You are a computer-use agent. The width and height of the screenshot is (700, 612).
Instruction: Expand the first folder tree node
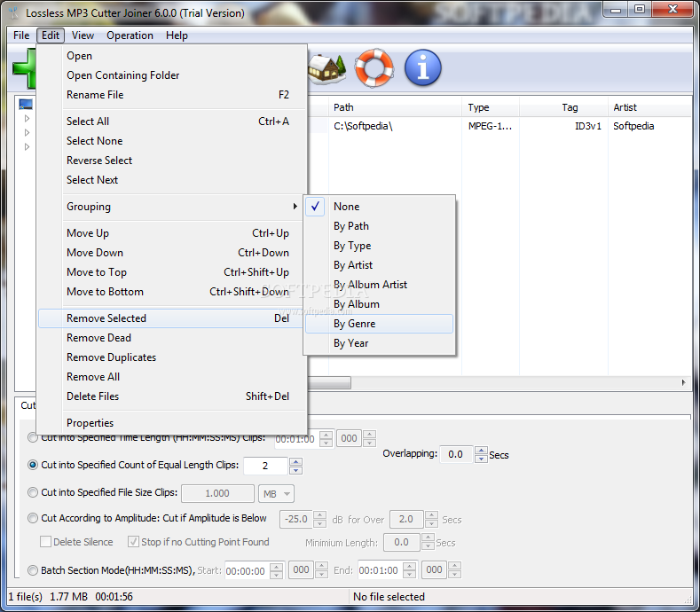point(27,118)
